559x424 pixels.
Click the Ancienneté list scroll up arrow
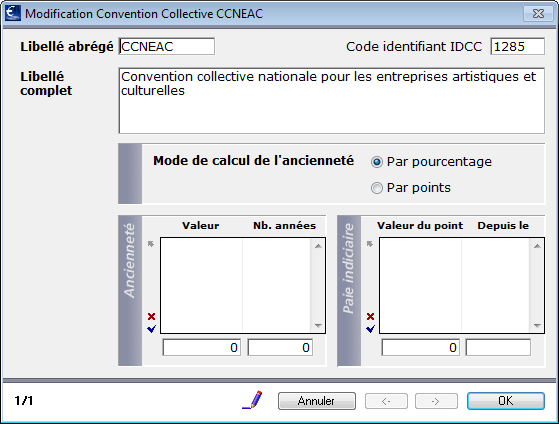click(x=318, y=246)
